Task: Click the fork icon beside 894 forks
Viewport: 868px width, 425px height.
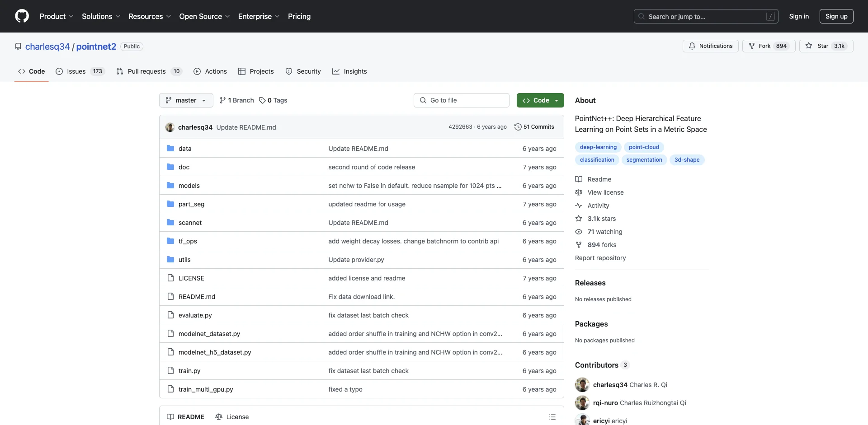Action: (x=579, y=245)
